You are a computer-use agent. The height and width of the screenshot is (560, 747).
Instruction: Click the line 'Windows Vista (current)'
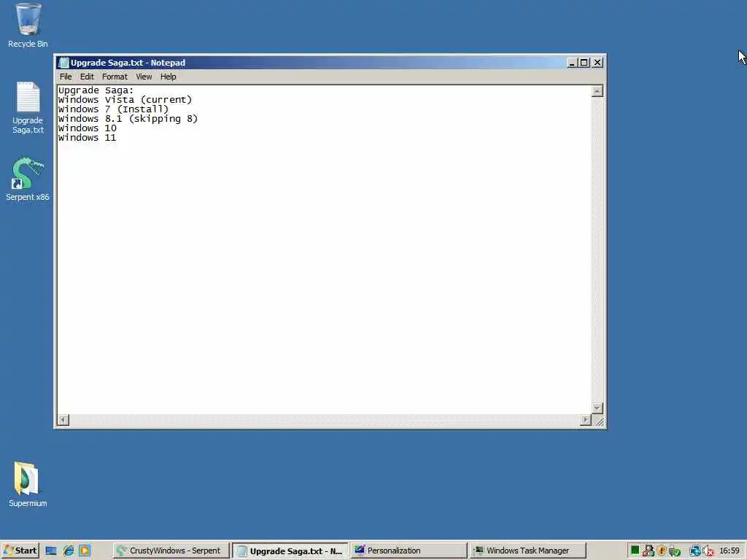[x=125, y=100]
